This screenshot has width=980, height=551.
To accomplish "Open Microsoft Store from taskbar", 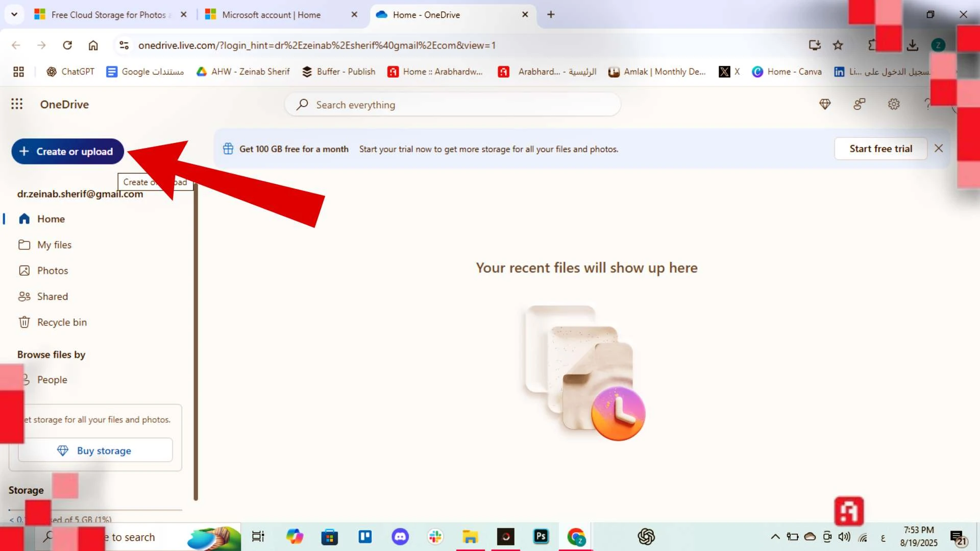I will [x=330, y=537].
